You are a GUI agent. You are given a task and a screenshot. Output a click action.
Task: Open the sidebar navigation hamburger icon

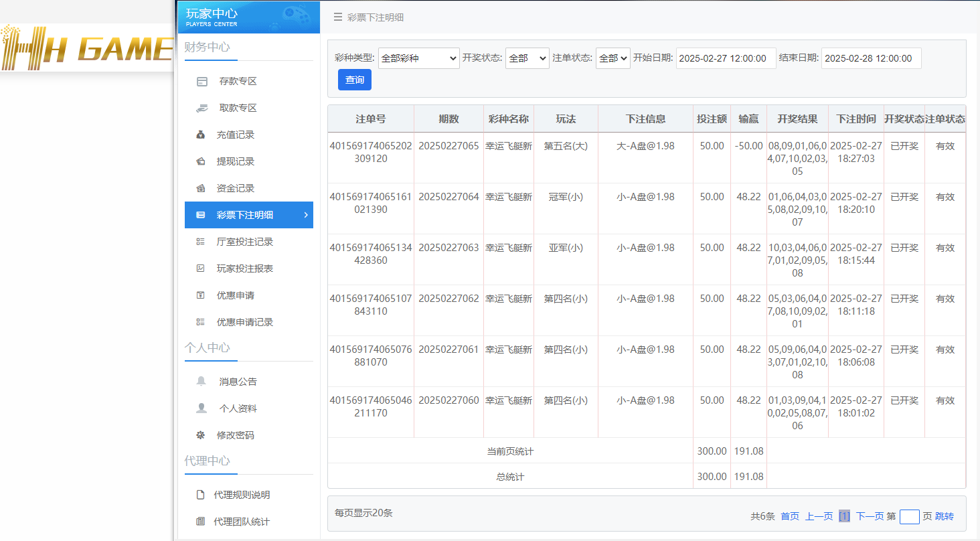click(338, 17)
